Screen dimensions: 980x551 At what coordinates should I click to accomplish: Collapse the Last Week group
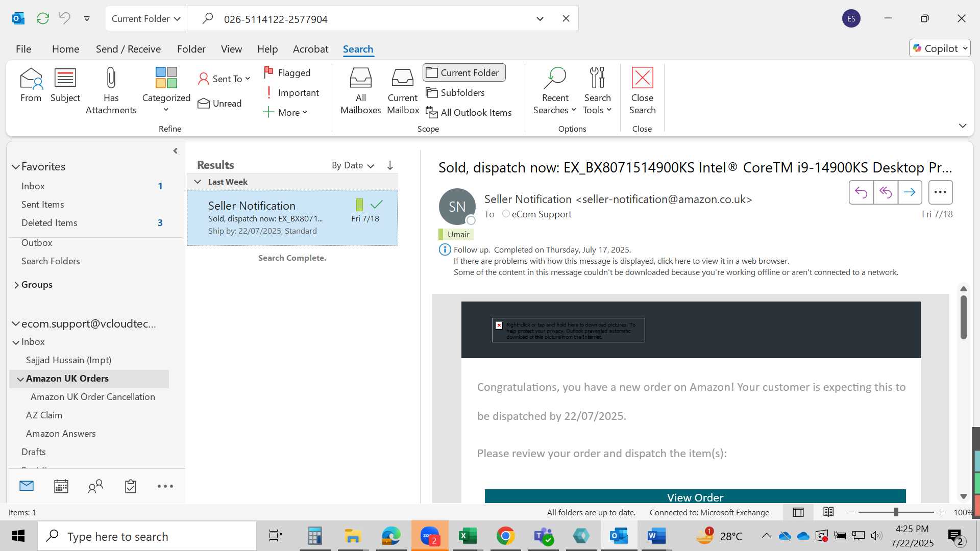click(198, 182)
